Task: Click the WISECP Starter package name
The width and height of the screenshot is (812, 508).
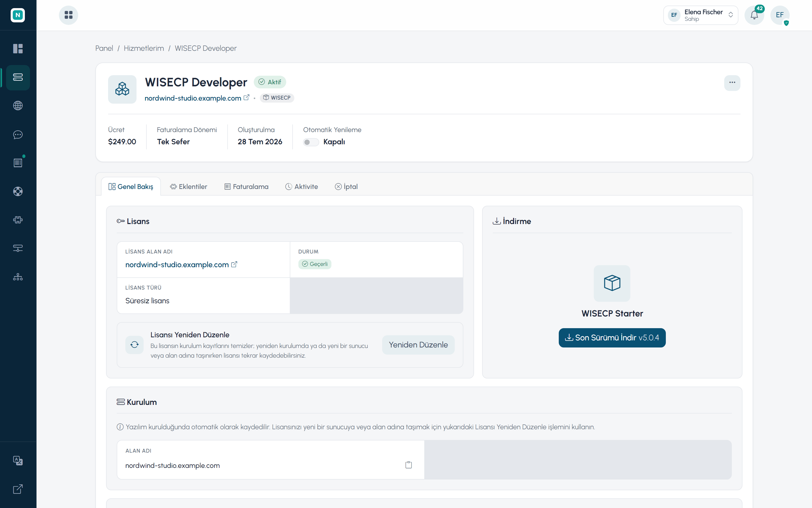Action: tap(612, 313)
